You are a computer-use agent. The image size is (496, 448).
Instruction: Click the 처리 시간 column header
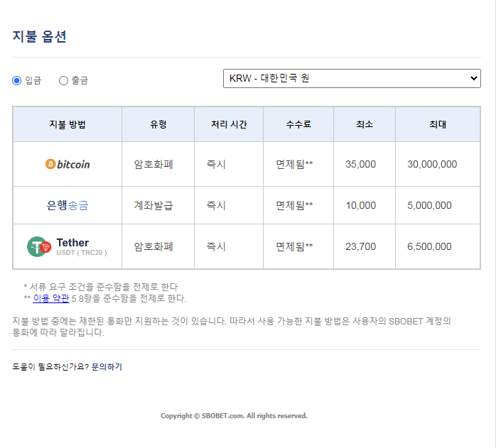pos(229,124)
